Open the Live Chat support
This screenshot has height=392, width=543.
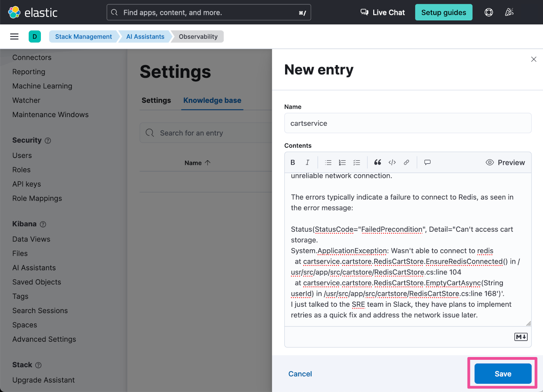pos(383,13)
